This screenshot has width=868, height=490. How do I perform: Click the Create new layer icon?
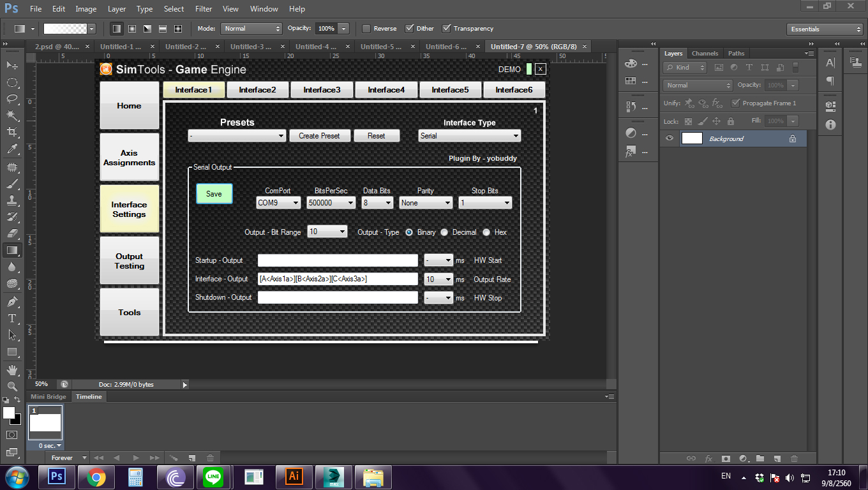click(x=777, y=458)
